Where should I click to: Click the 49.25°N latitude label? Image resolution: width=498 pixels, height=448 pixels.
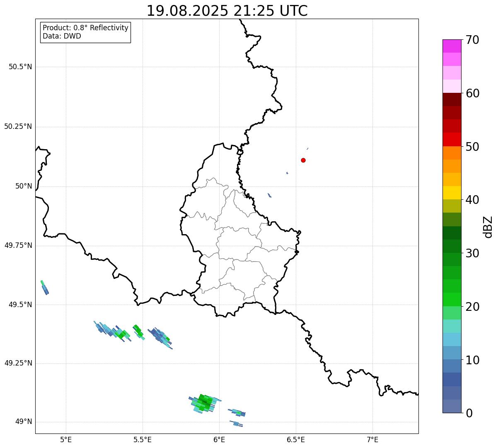click(x=18, y=363)
